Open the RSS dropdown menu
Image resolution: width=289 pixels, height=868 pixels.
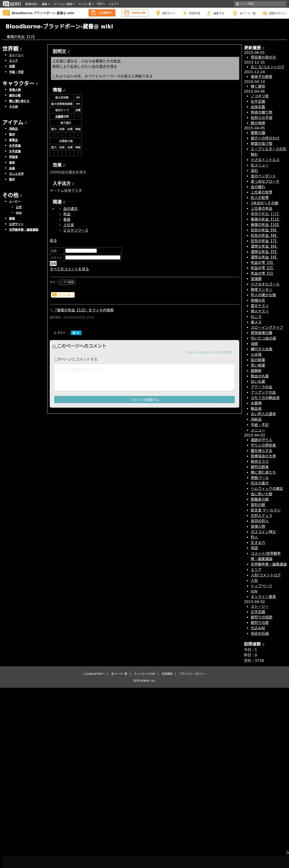click(x=101, y=4)
